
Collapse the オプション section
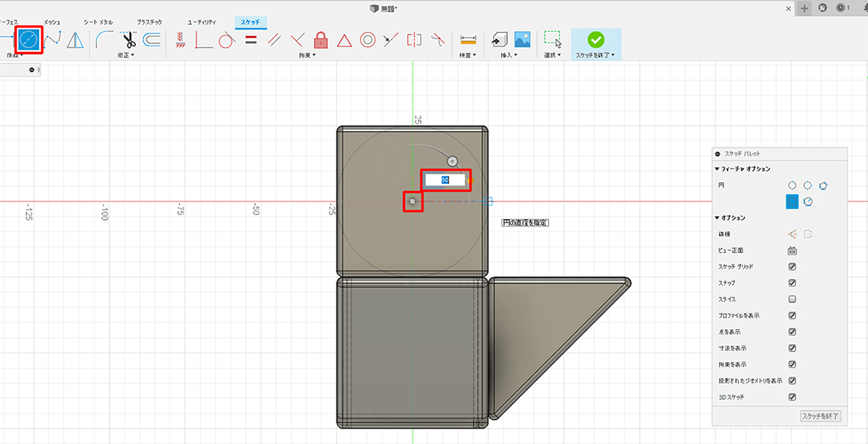coord(733,218)
